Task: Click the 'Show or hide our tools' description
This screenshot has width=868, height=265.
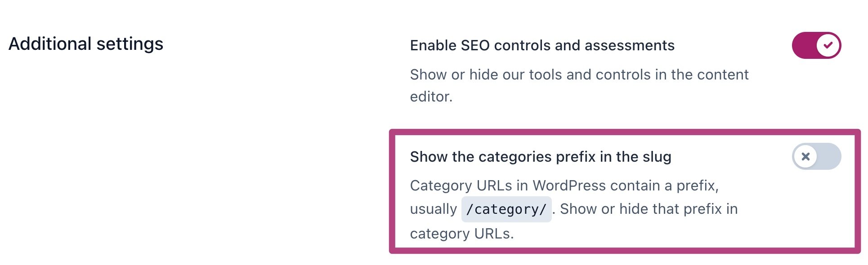Action: tap(579, 75)
